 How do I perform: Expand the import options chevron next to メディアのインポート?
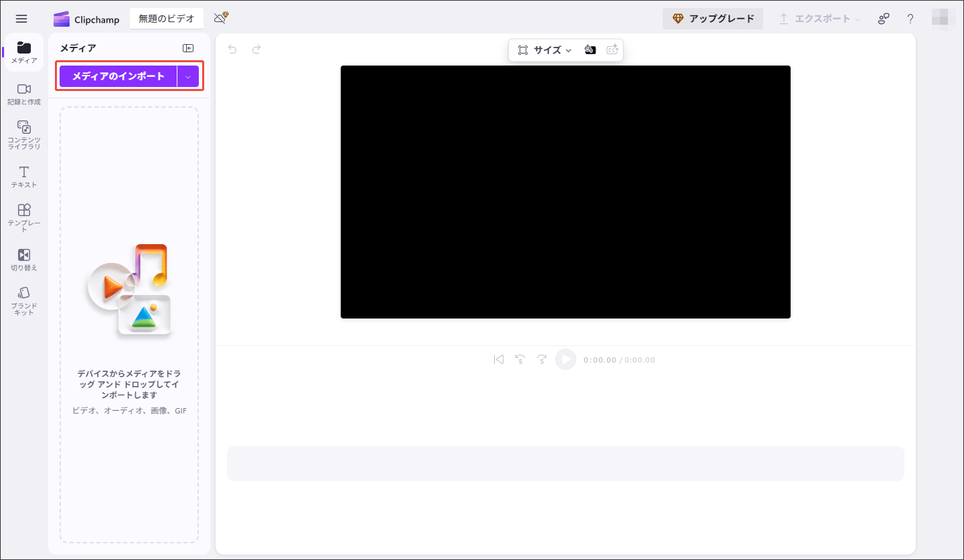[188, 76]
